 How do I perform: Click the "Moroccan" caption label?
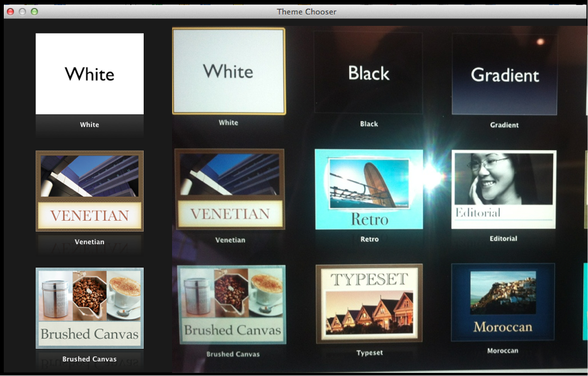(503, 351)
